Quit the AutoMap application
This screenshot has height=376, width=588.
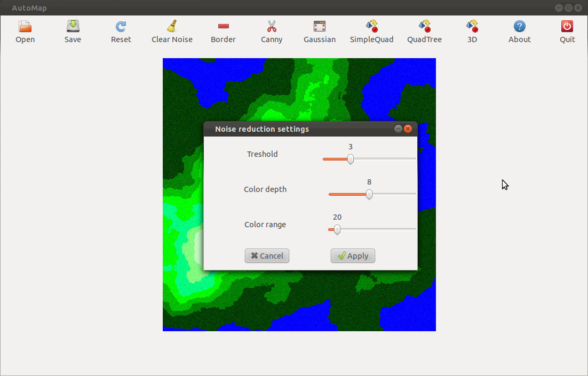(567, 27)
